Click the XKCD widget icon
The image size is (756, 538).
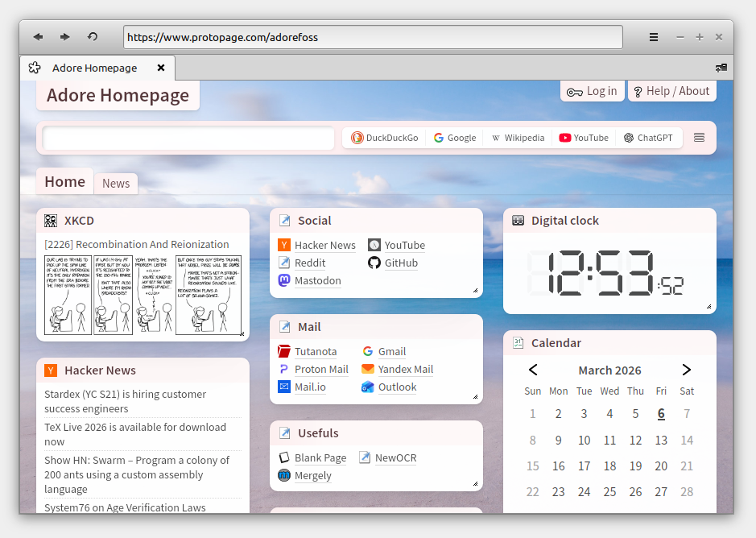(51, 221)
